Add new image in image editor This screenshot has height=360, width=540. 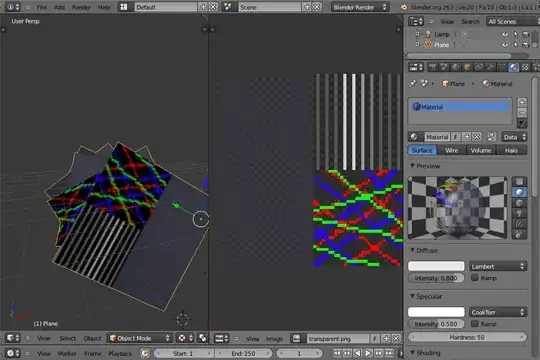point(386,339)
